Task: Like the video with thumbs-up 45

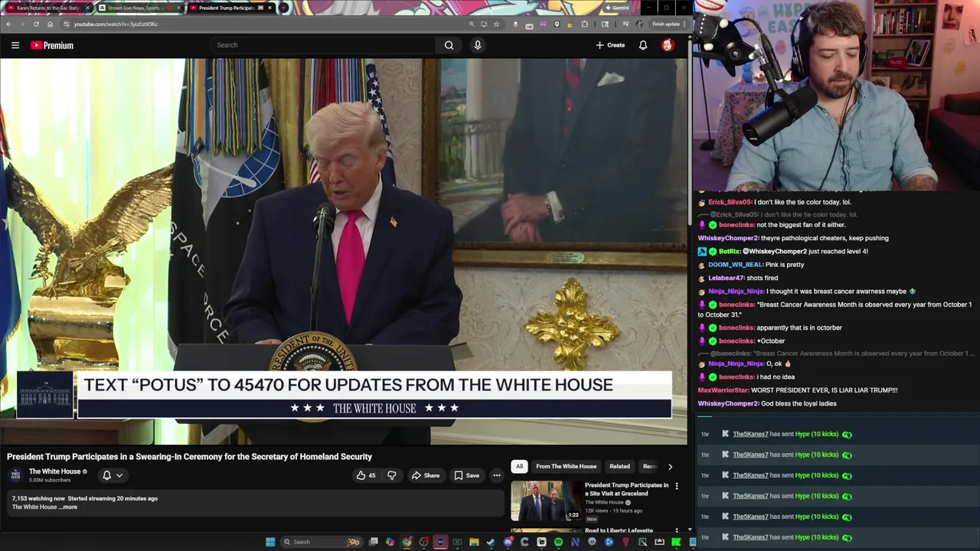Action: pyautogui.click(x=366, y=475)
